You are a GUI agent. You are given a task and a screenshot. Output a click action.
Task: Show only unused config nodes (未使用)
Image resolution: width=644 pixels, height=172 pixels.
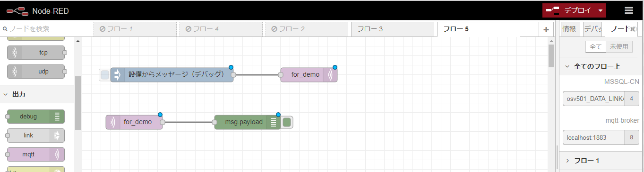[x=619, y=46]
